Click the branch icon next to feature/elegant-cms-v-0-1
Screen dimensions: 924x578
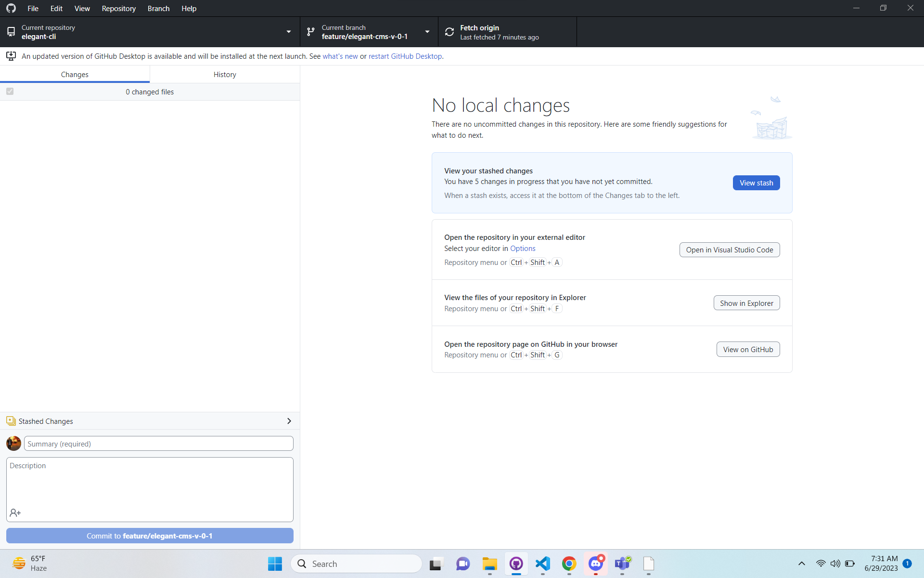click(310, 32)
